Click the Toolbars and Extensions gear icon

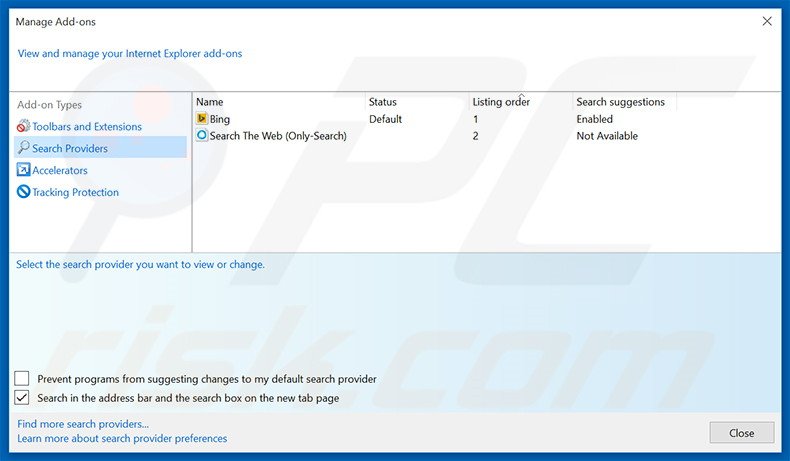coord(23,126)
